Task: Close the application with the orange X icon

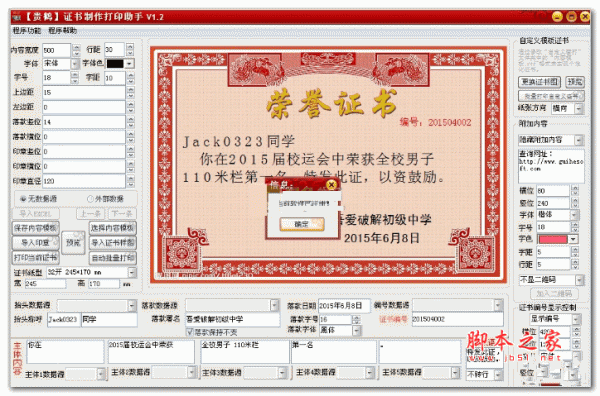Action: [585, 16]
